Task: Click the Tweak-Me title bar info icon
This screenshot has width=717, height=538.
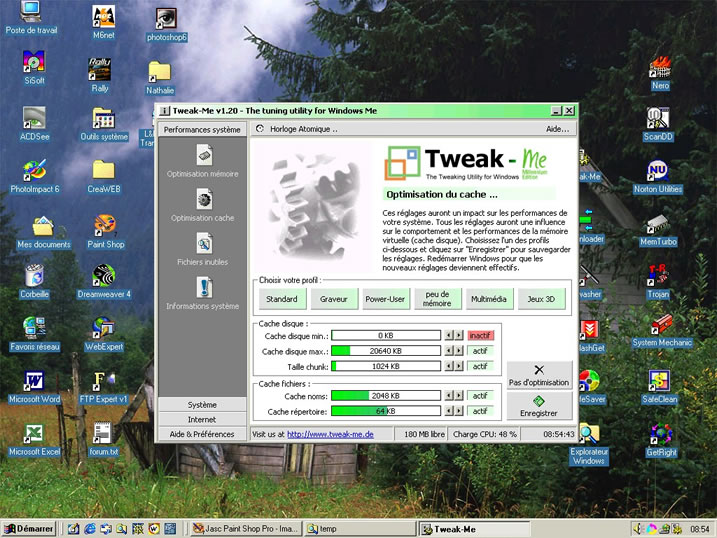Action: point(165,111)
